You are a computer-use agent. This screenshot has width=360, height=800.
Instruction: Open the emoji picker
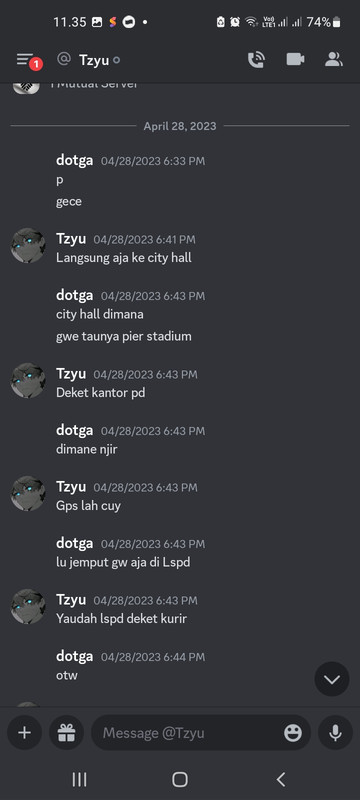click(293, 733)
